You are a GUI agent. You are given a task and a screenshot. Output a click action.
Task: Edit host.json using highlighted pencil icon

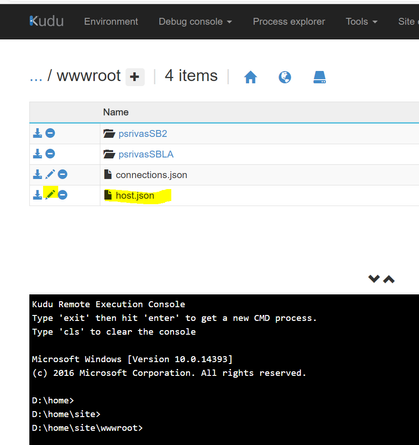(x=50, y=194)
